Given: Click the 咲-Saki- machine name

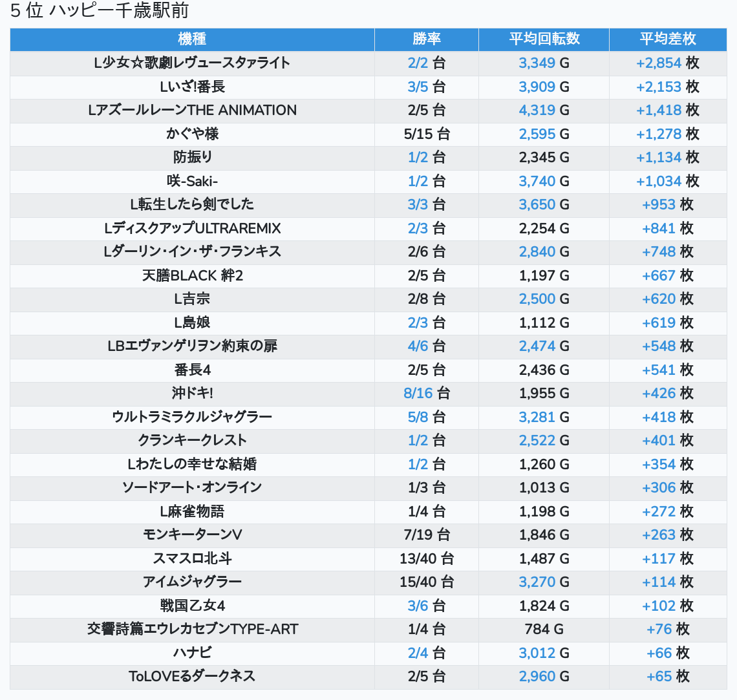Looking at the screenshot, I should coord(192,182).
